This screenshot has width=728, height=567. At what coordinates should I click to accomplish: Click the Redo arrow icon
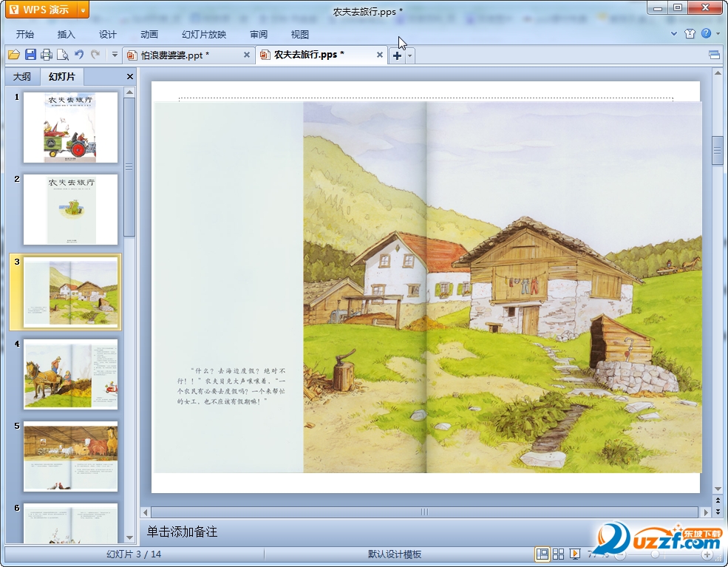point(95,55)
